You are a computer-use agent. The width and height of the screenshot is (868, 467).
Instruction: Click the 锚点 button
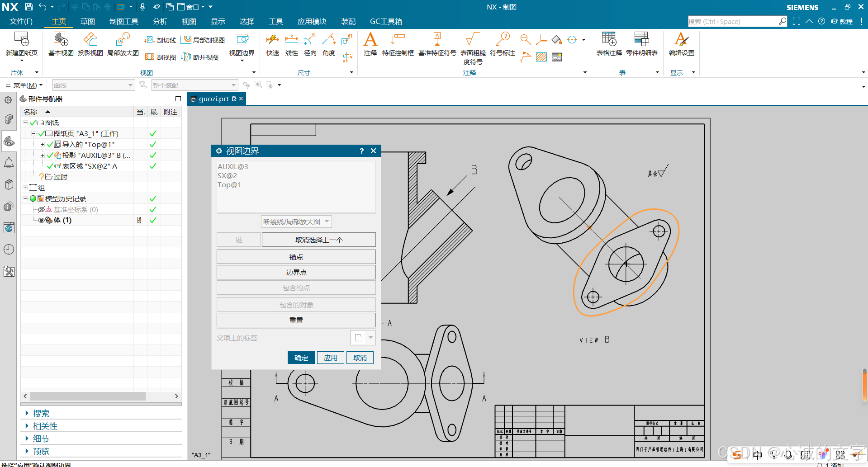(x=296, y=257)
